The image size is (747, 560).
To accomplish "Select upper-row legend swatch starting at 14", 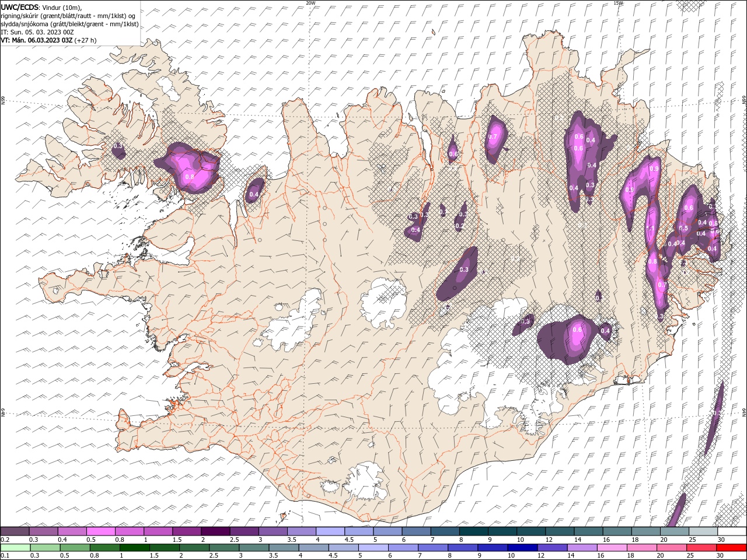I will [x=588, y=531].
